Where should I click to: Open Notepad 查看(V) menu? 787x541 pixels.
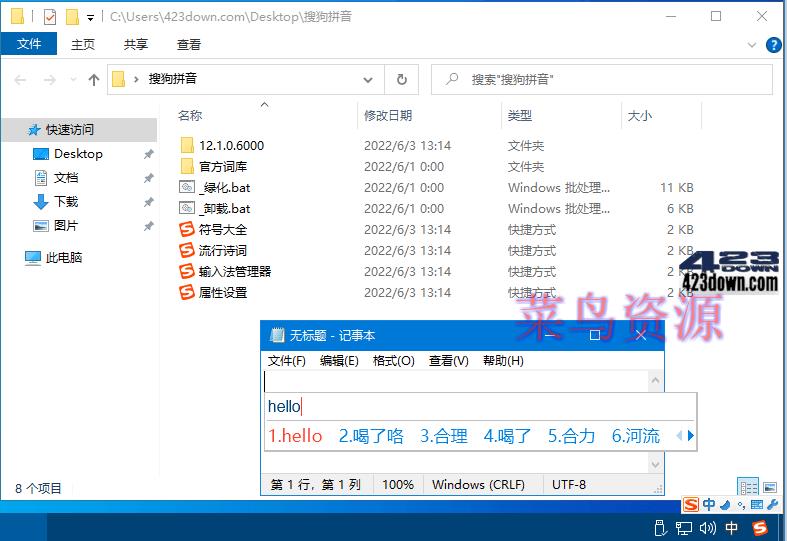click(x=448, y=361)
